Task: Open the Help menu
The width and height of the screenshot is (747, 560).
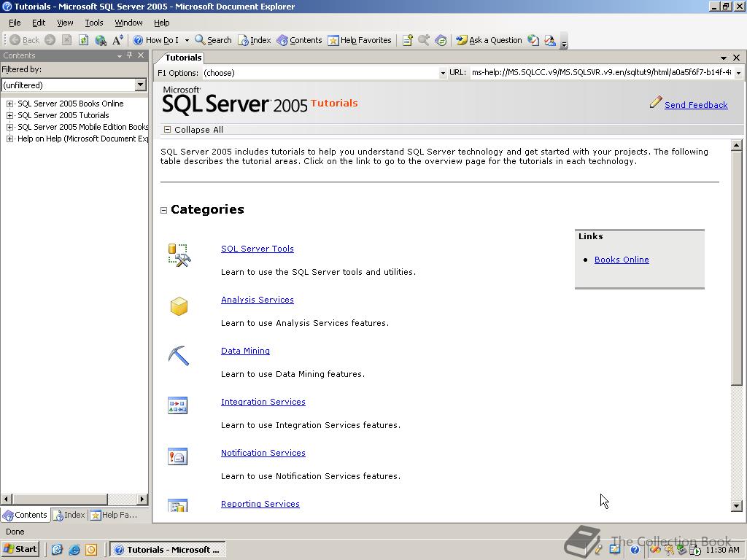Action: click(161, 23)
